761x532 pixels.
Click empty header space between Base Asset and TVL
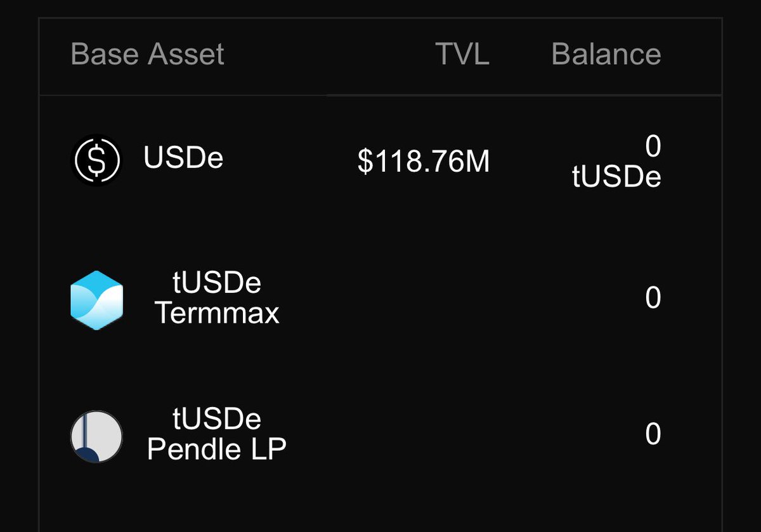330,55
